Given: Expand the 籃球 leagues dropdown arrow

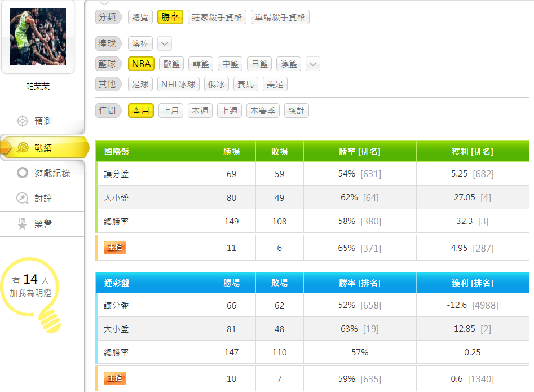Looking at the screenshot, I should pos(312,64).
